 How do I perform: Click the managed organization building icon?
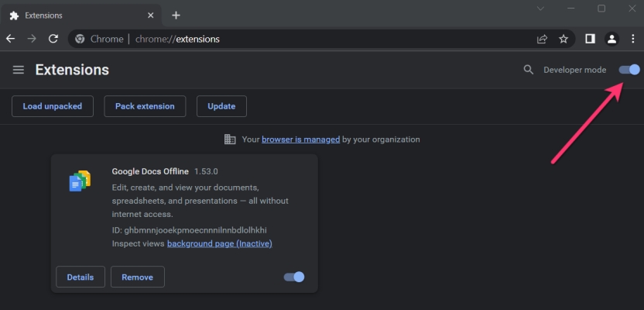tap(230, 139)
